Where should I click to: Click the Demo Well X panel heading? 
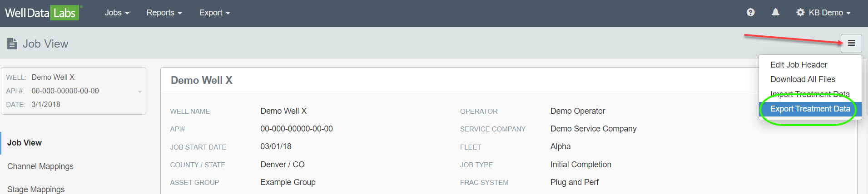tap(202, 80)
